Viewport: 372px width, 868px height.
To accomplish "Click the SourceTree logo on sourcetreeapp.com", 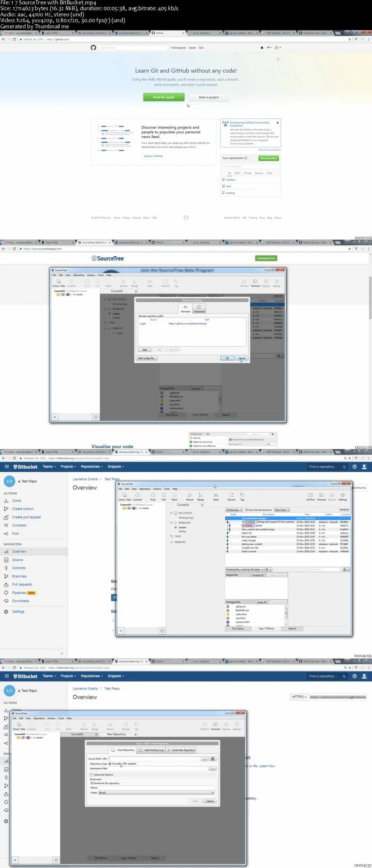I will 108,258.
